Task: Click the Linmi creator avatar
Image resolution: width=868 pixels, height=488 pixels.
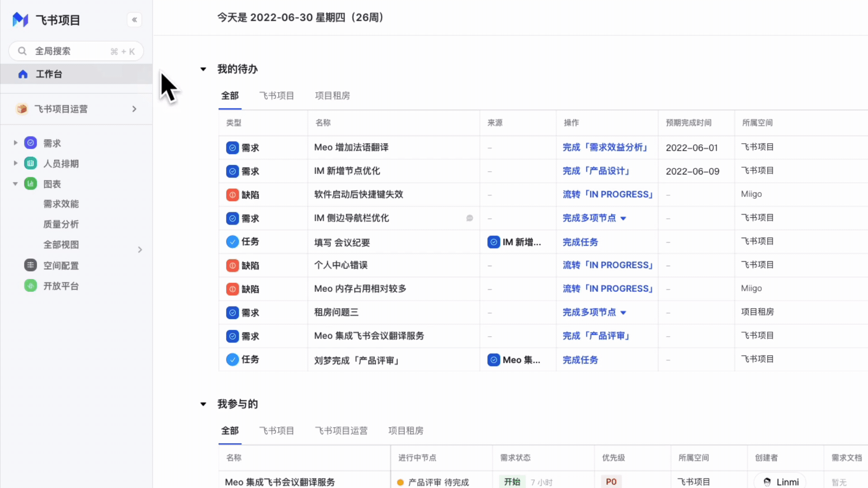Action: 767,482
